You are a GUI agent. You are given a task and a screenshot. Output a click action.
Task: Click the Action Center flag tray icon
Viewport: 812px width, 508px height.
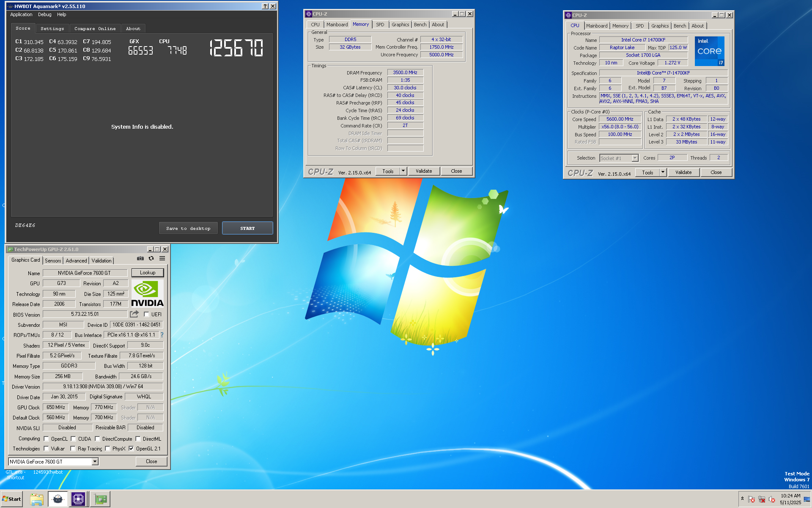(752, 499)
